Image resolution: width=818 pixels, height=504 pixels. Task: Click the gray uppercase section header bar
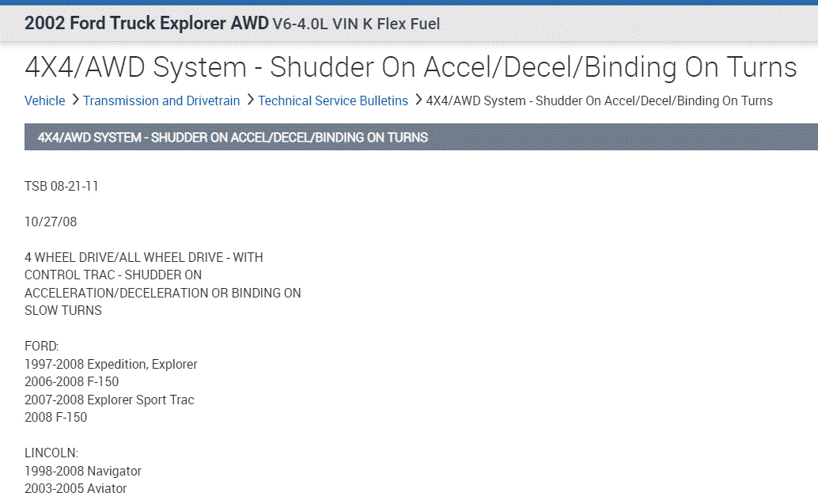click(421, 137)
